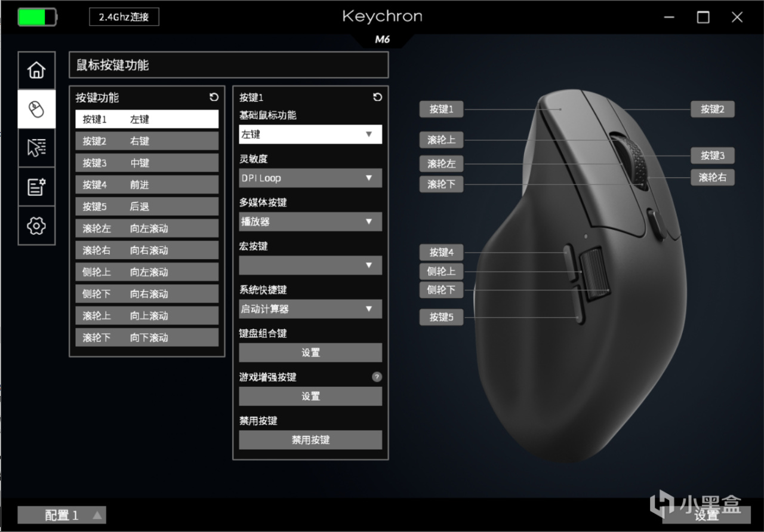
Task: Select the 滚轮左 向左滚动 row
Action: pyautogui.click(x=147, y=229)
